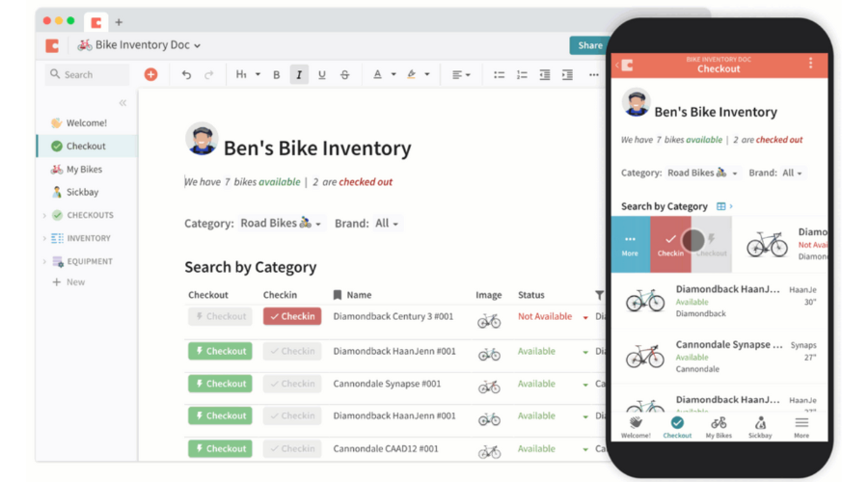Switch to Checkout tab on phone
The height and width of the screenshot is (482, 868).
point(677,427)
